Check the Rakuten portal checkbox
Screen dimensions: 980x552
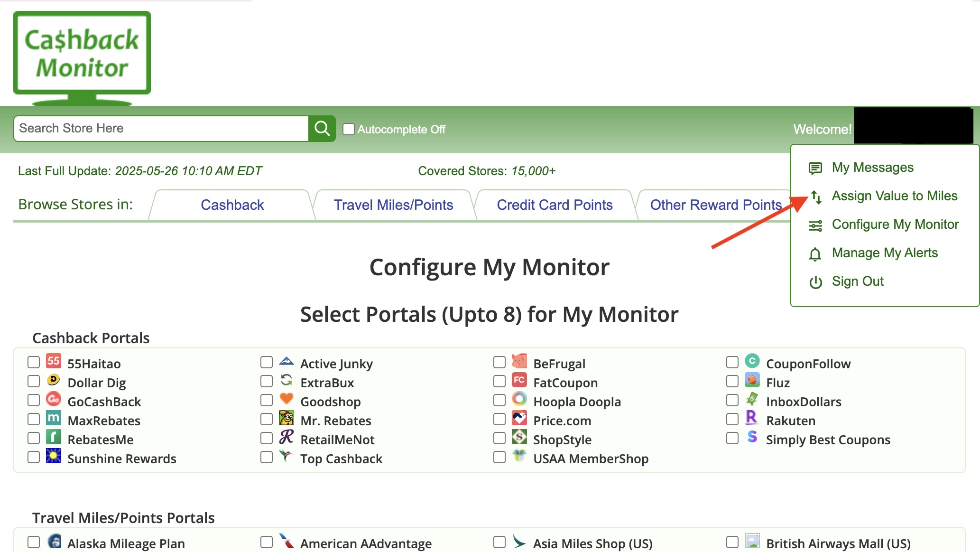pos(732,420)
